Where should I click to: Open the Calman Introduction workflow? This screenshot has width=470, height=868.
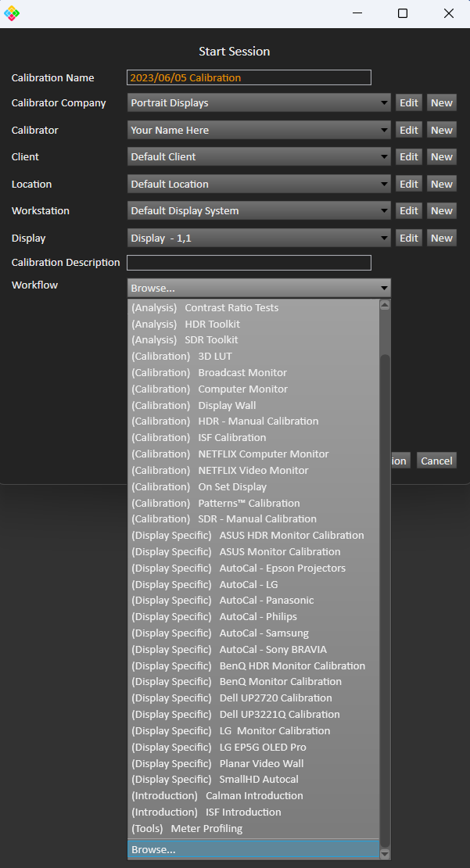click(x=253, y=795)
